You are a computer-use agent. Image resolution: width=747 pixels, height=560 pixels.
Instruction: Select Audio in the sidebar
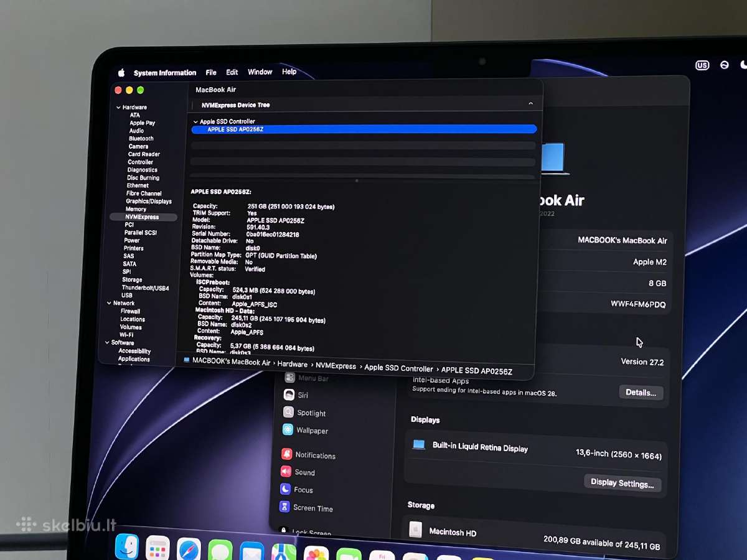(136, 131)
